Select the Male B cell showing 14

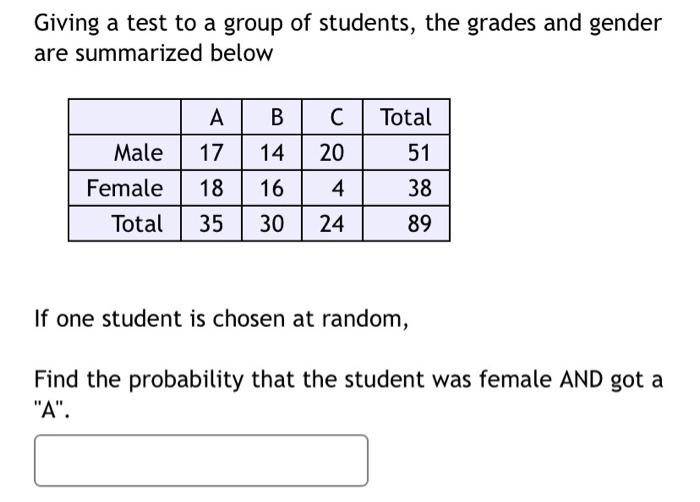tap(272, 152)
